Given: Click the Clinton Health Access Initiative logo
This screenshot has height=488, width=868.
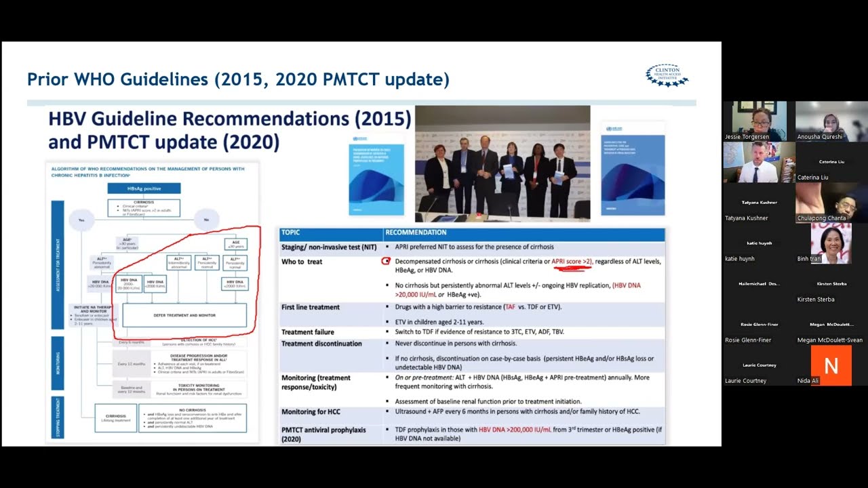Looking at the screenshot, I should (x=667, y=75).
